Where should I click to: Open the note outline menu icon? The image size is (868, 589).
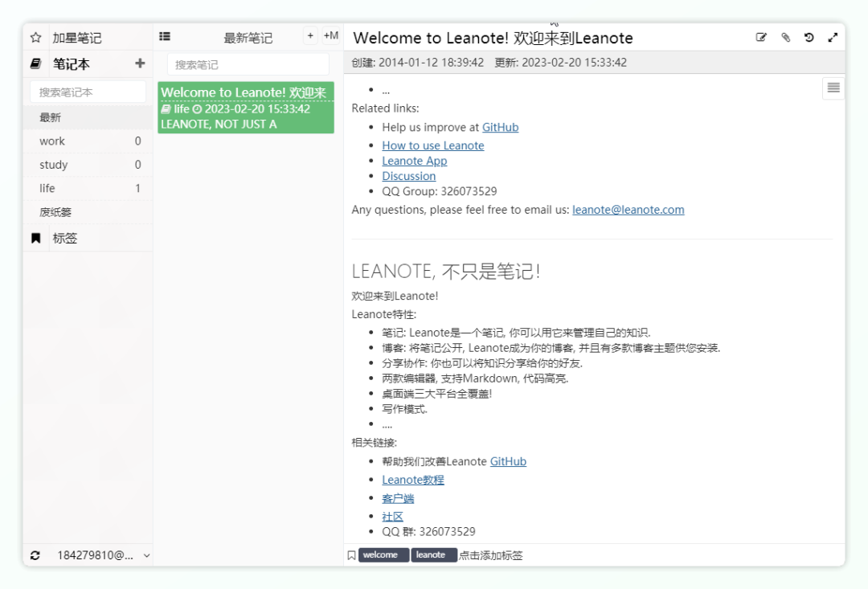833,88
